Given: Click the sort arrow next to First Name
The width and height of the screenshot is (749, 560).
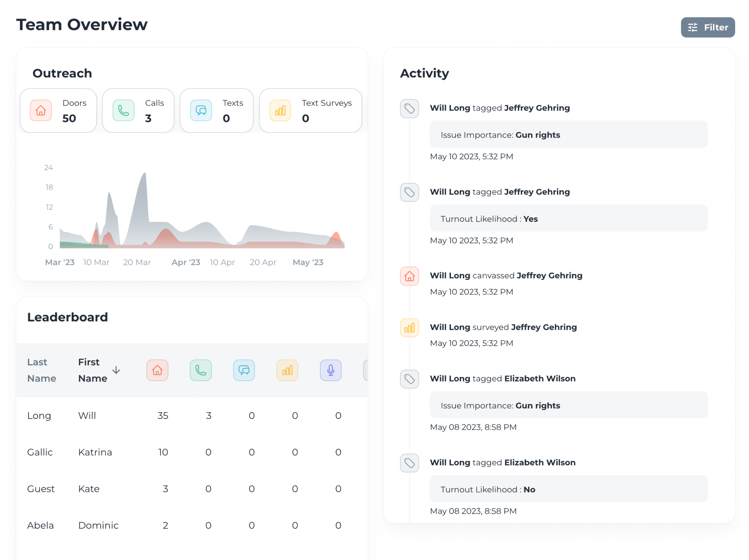Looking at the screenshot, I should (116, 370).
